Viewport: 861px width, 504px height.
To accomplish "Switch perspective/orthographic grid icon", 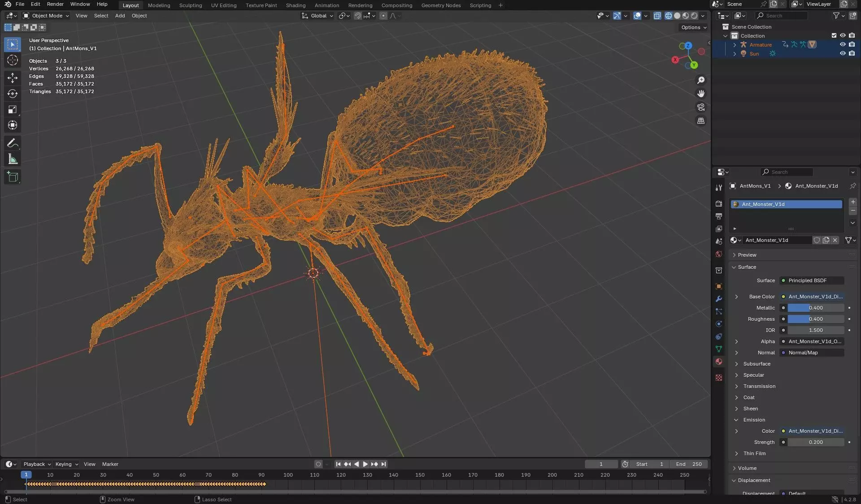I will (x=701, y=121).
